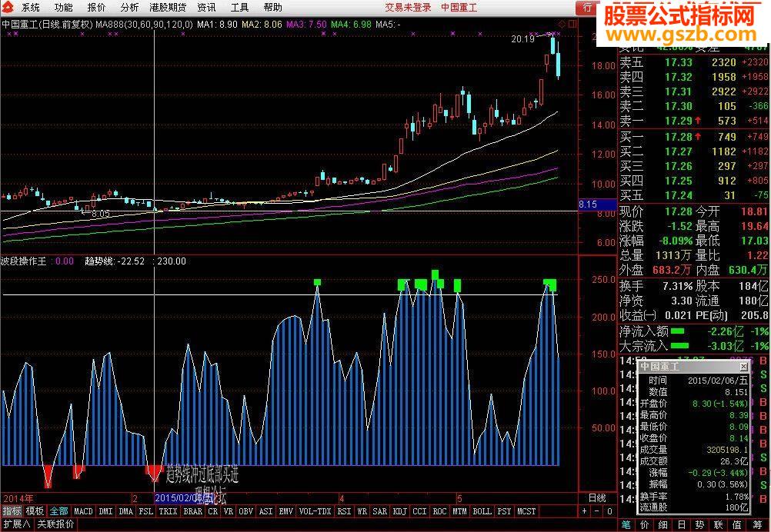Viewport: 771px width, 532px height.
Task: Click the red app logo icon
Action: point(9,8)
